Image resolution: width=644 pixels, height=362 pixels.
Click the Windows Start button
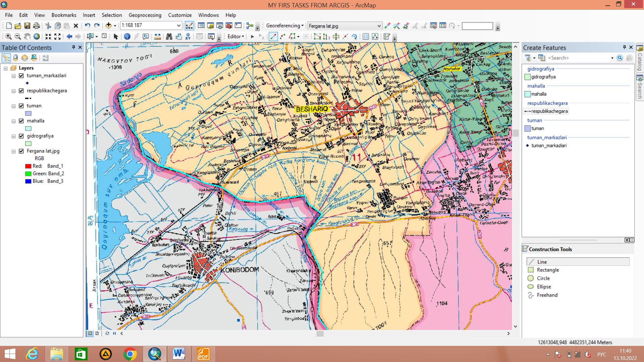[x=10, y=354]
